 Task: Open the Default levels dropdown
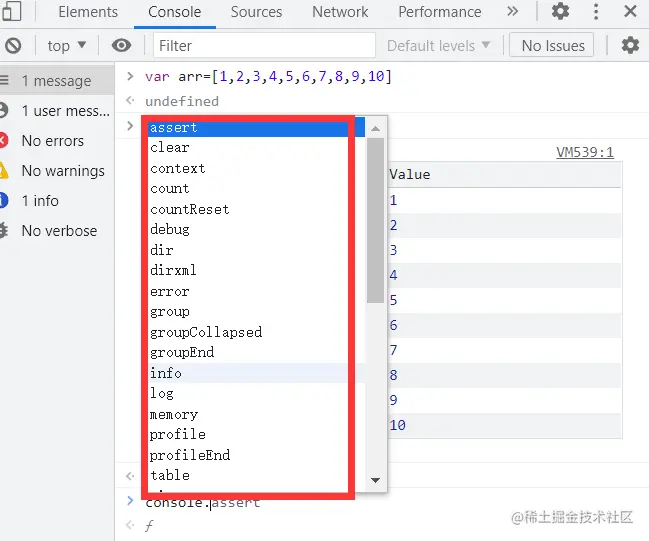[x=439, y=46]
